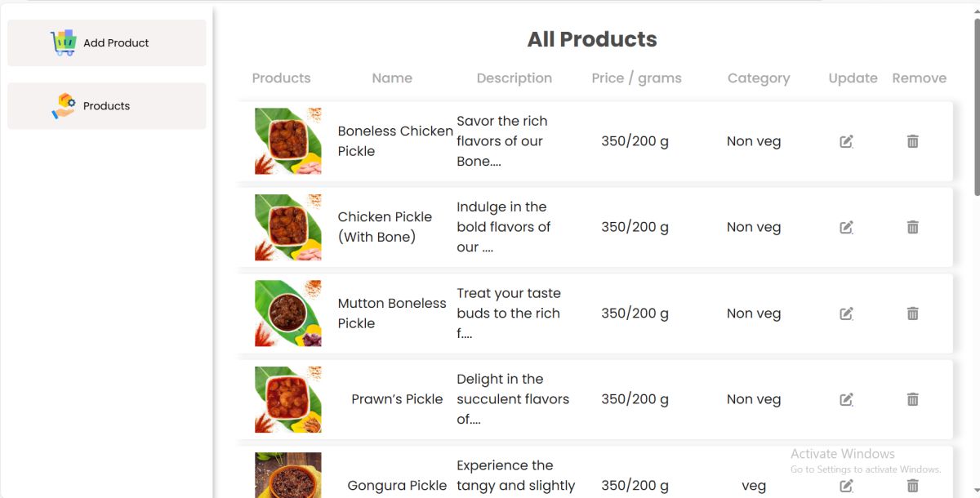Edit the Chicken Pickle (With Bone) product

click(846, 227)
